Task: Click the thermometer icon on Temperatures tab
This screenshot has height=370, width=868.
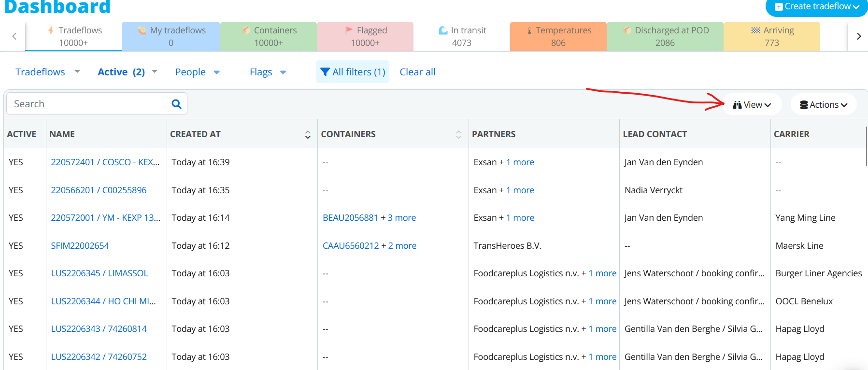Action: point(529,30)
